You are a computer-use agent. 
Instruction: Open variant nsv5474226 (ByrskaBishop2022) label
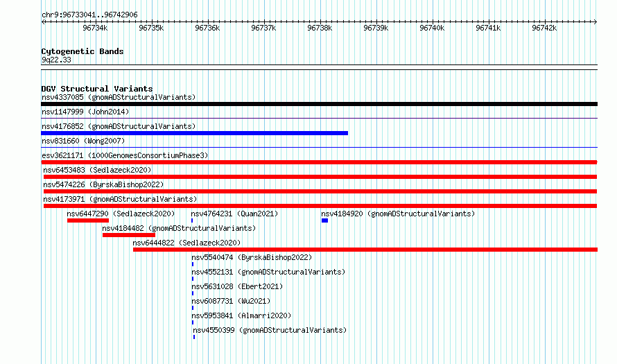[103, 184]
